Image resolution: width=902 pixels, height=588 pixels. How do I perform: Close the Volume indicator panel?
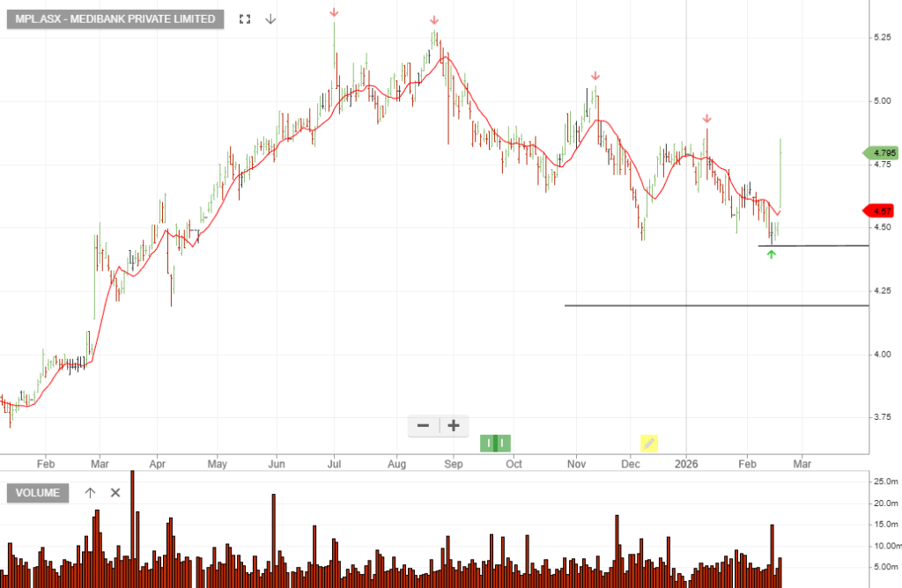115,493
